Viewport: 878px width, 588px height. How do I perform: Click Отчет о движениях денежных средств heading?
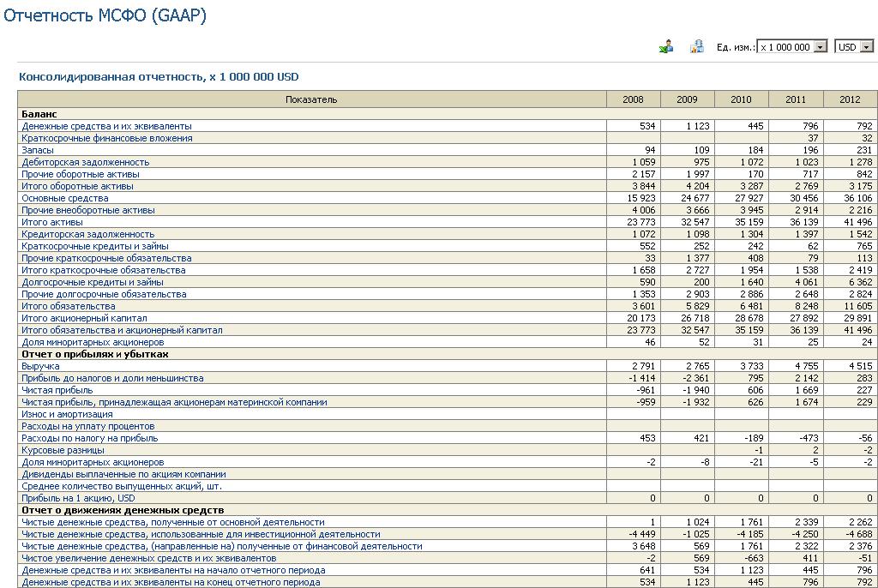[x=123, y=510]
